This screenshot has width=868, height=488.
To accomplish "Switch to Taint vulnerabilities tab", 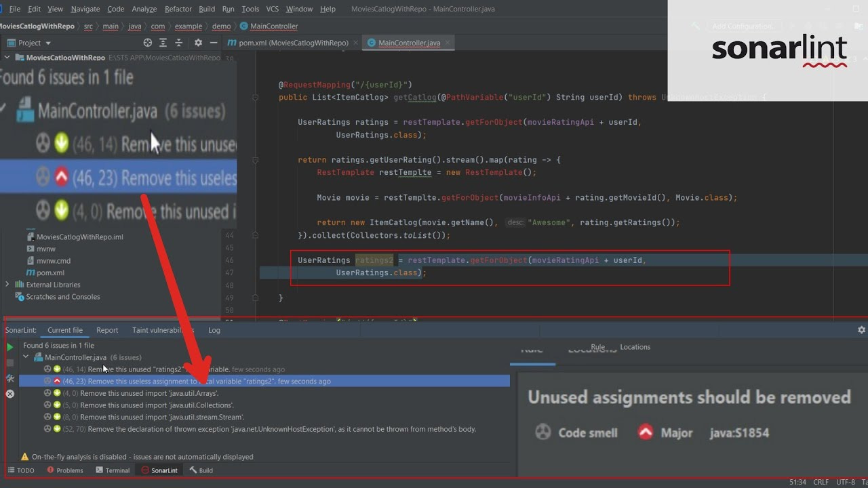I will [163, 330].
